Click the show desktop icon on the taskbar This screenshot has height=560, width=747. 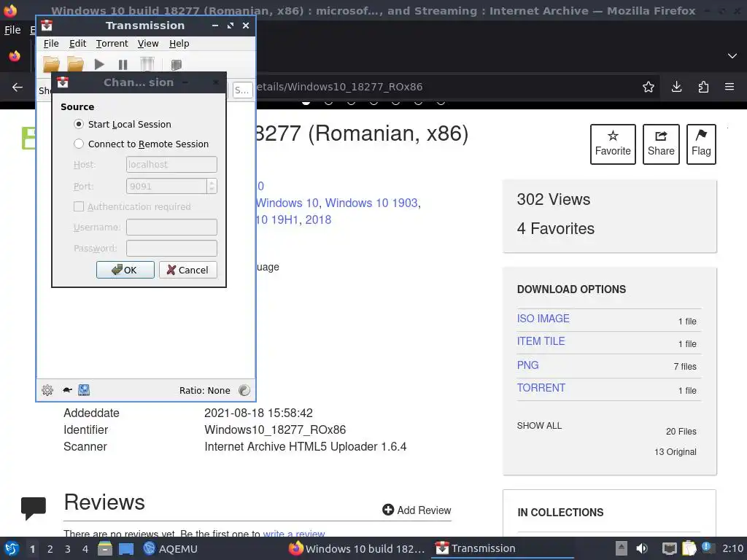pyautogui.click(x=125, y=549)
